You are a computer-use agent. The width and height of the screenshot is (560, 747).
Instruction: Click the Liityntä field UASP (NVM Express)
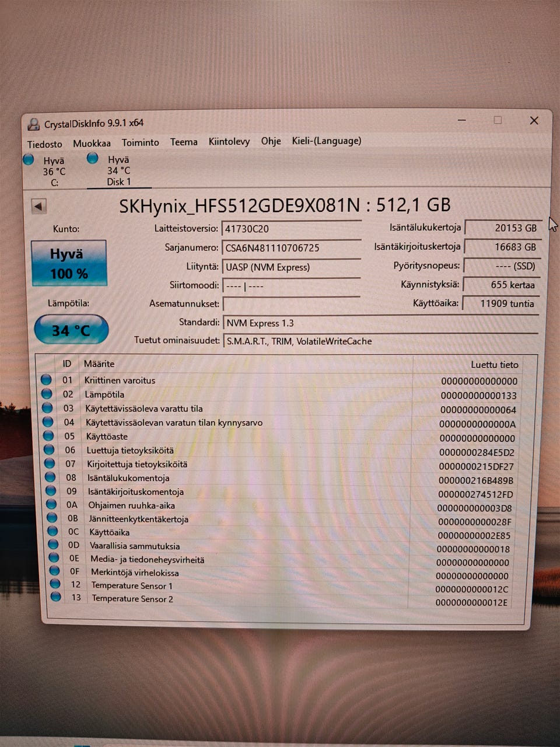pyautogui.click(x=292, y=267)
